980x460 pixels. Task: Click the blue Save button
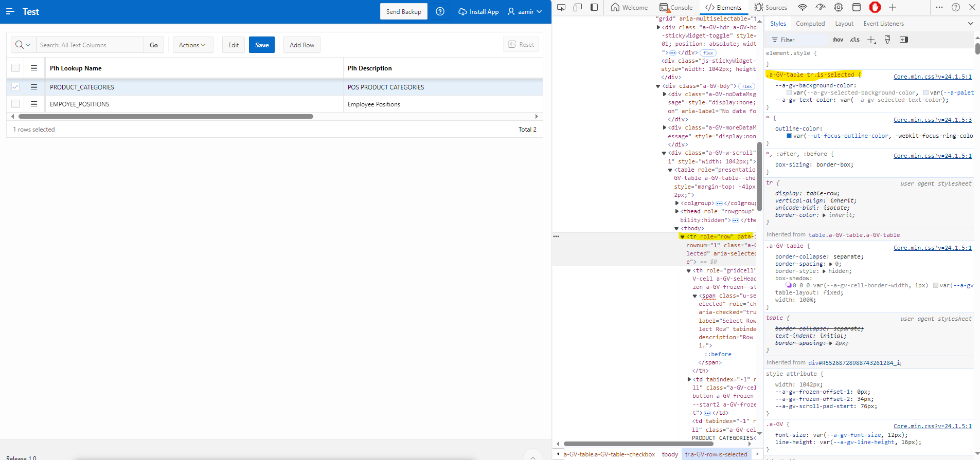tap(262, 45)
